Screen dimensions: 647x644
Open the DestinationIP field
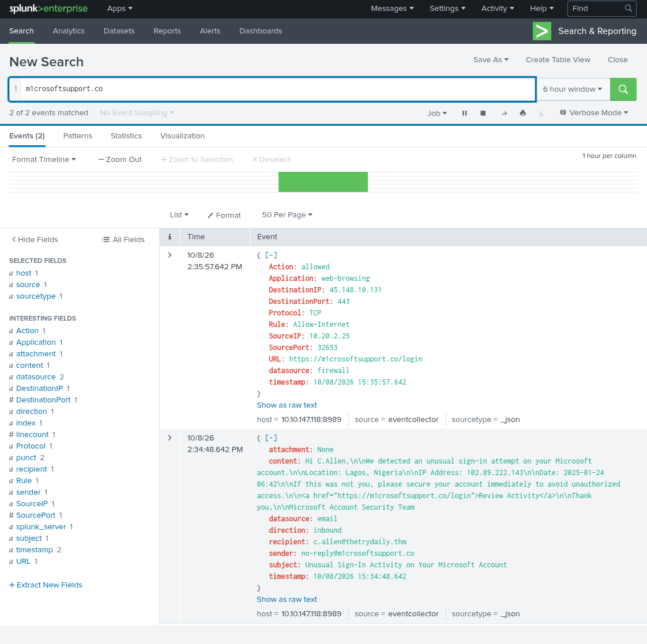pyautogui.click(x=39, y=389)
